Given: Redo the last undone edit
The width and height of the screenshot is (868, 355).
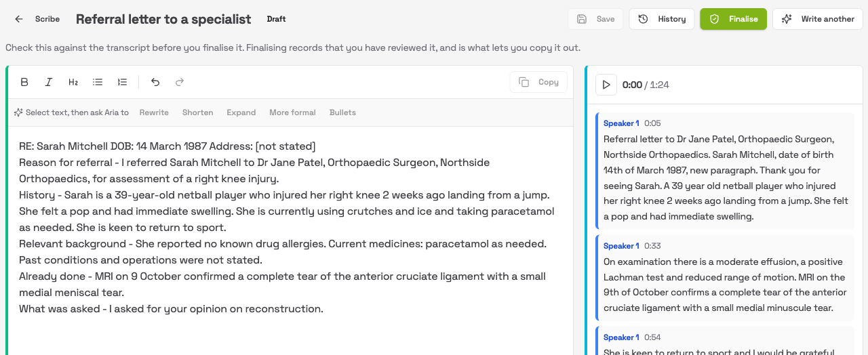Looking at the screenshot, I should click(x=180, y=82).
